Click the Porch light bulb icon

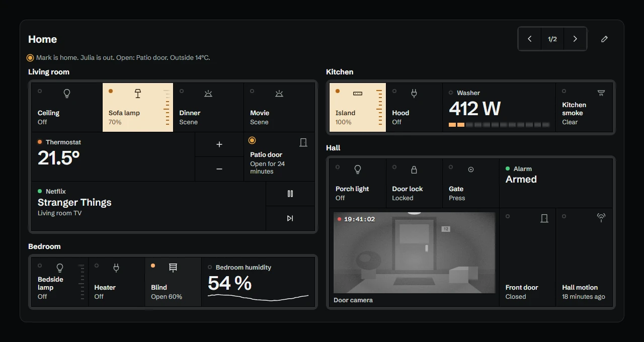[358, 169]
